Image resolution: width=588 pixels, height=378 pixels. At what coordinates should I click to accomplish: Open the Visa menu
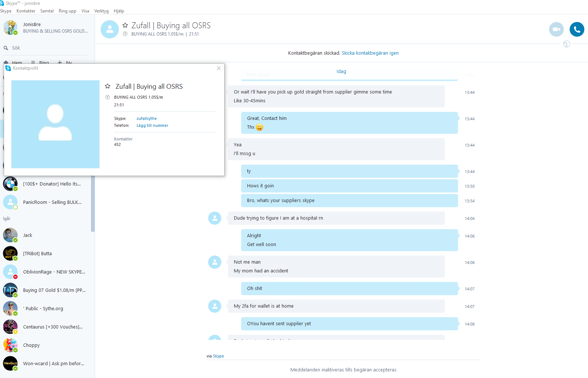[x=85, y=11]
